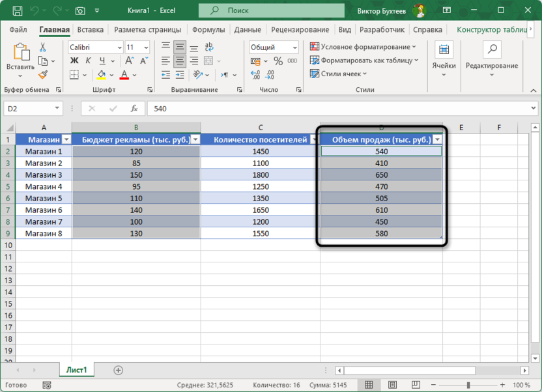
Task: Click the Format Painter brush icon
Action: (x=43, y=75)
